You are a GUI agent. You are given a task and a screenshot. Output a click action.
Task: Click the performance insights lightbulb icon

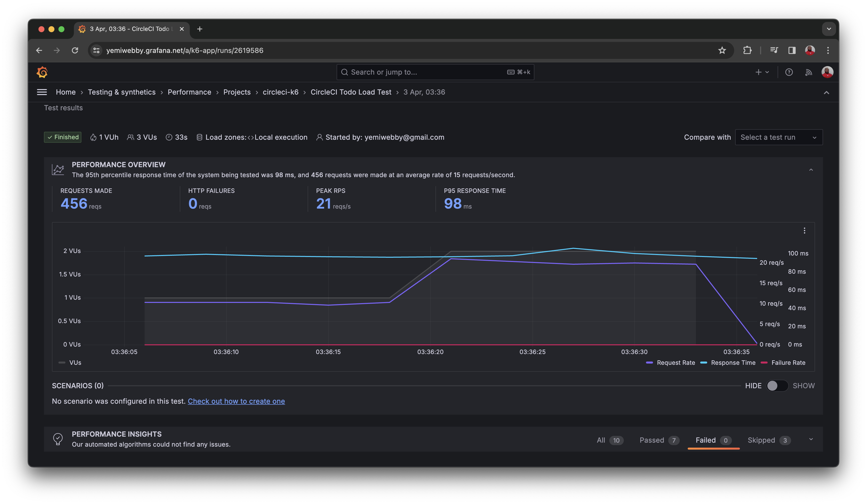coord(58,439)
